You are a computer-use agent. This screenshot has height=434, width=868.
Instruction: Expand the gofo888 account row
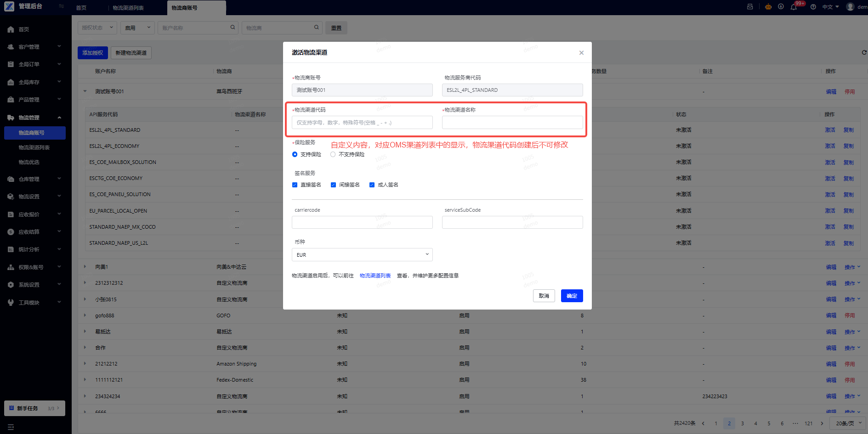pos(85,315)
